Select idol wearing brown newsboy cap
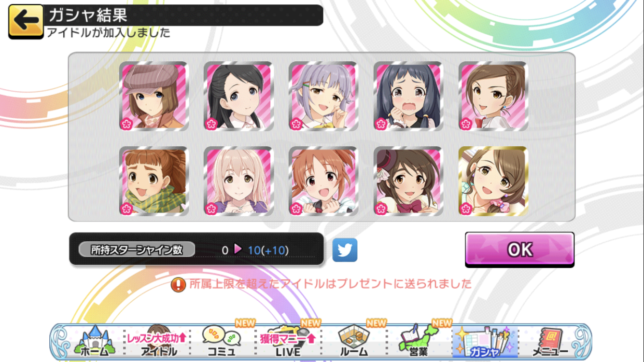This screenshot has width=644, height=362. [x=154, y=96]
